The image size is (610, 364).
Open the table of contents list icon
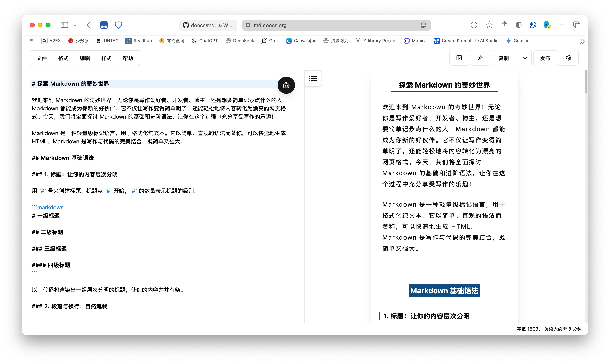(x=313, y=79)
